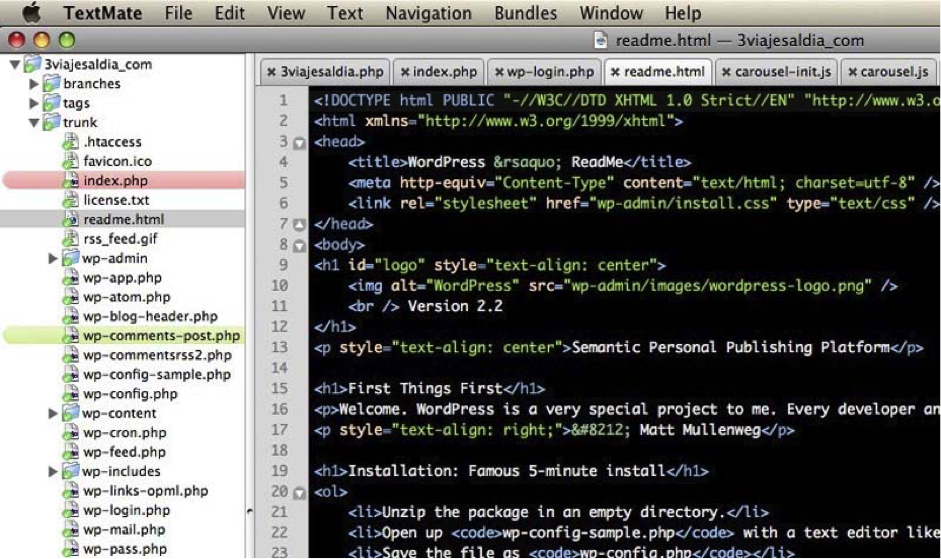Image resolution: width=941 pixels, height=559 pixels.
Task: Open the Apple menu
Action: pos(31,12)
